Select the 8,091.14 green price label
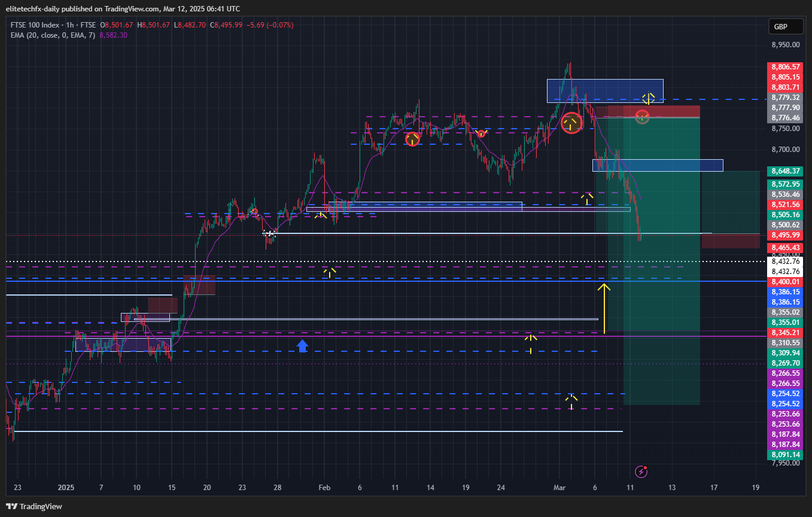Screen dimensions: 812x517 786,455
